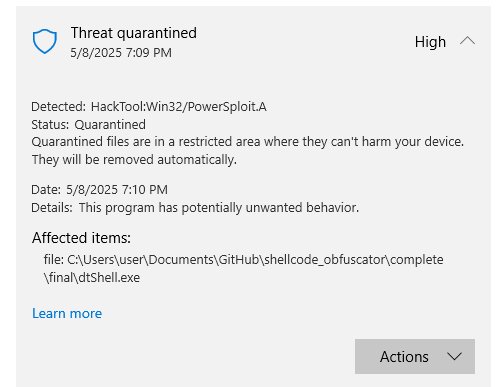Screen dimensions: 504x387
Task: Click the Status: Quarantined line
Action: pyautogui.click(x=88, y=125)
